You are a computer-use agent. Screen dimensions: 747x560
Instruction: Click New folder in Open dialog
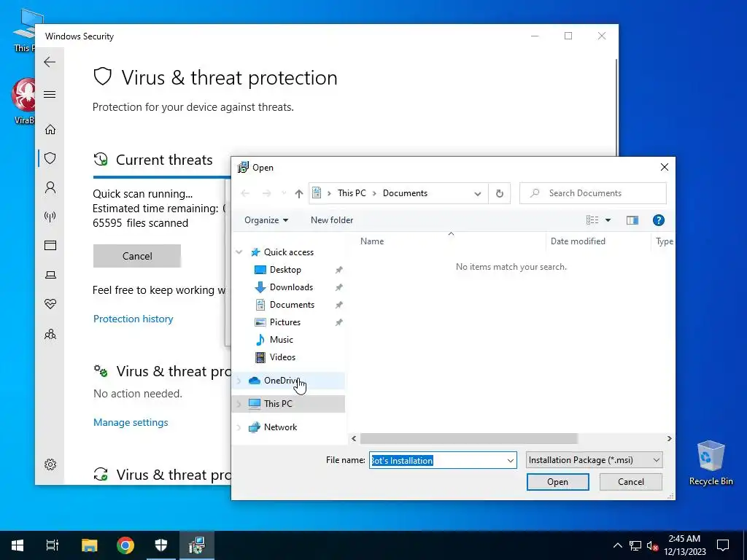pyautogui.click(x=332, y=220)
